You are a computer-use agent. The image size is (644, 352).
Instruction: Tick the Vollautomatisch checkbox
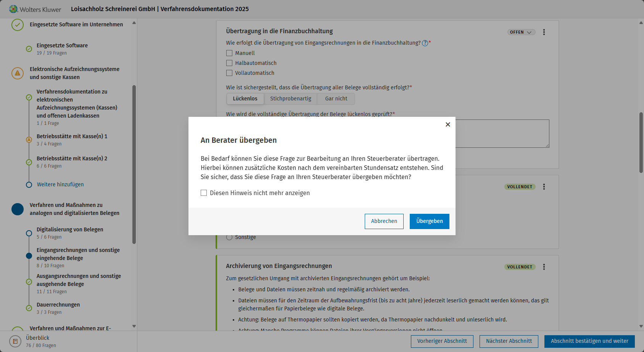tap(229, 73)
